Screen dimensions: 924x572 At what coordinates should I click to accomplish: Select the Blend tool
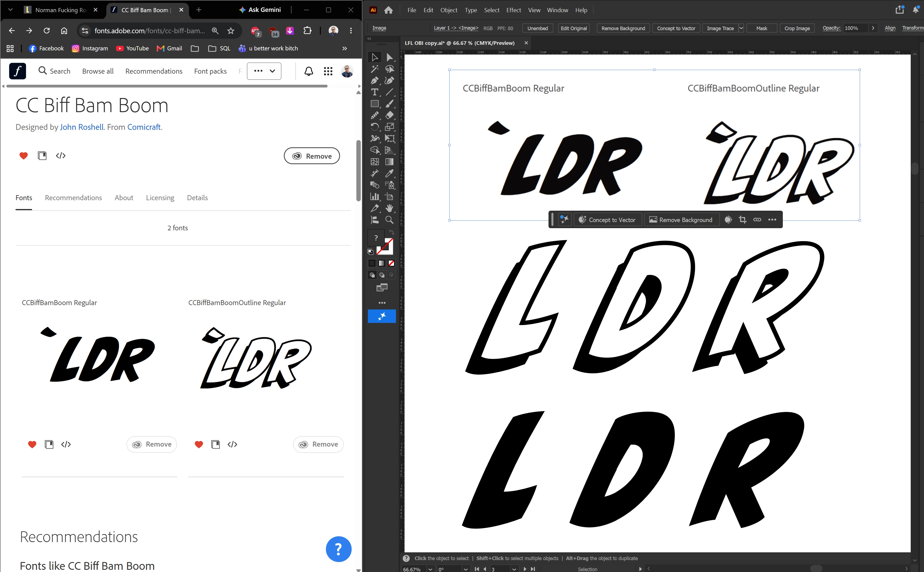click(x=375, y=185)
